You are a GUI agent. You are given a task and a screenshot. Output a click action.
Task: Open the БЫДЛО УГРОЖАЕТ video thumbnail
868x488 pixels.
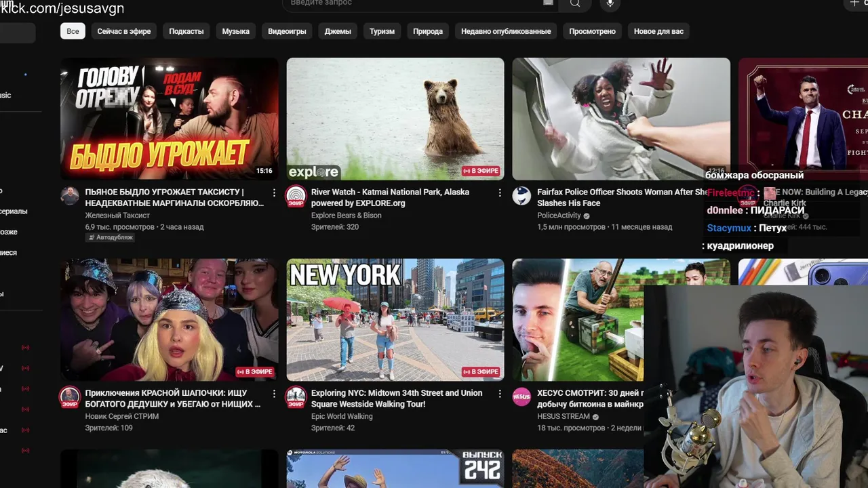point(170,119)
